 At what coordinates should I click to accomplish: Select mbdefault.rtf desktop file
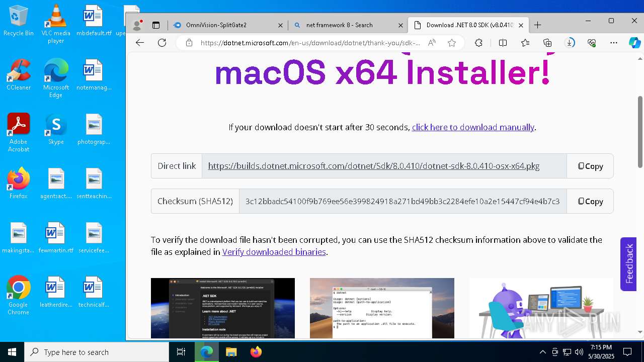point(94,21)
